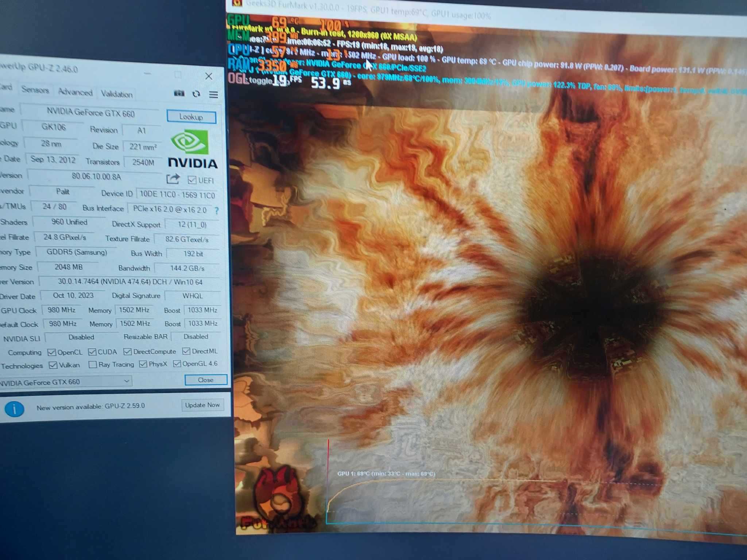Click the FurMark title bar icon

pyautogui.click(x=237, y=3)
